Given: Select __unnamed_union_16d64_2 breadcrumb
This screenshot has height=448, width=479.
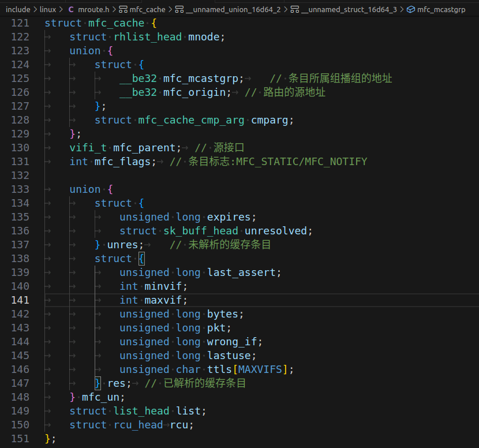Looking at the screenshot, I should 233,9.
